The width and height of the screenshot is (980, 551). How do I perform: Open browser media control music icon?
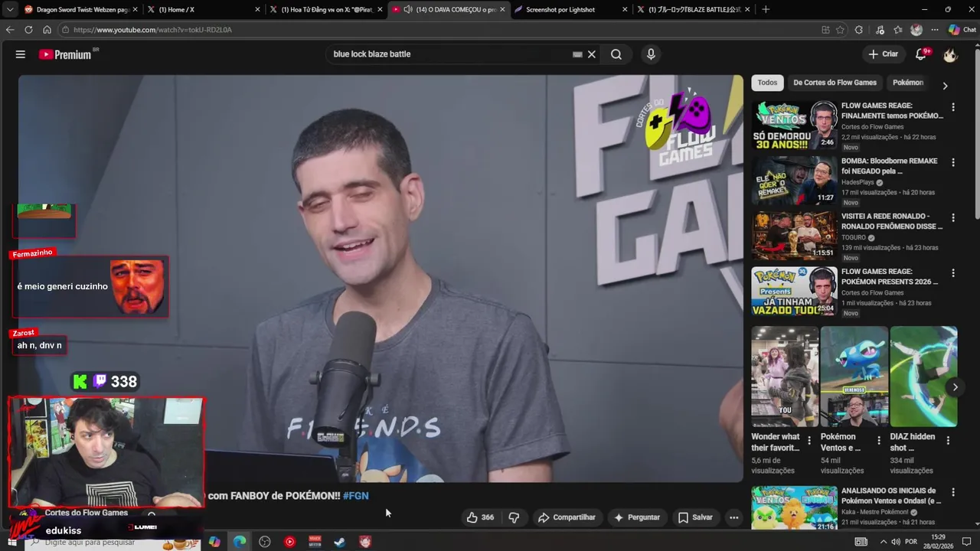(880, 30)
